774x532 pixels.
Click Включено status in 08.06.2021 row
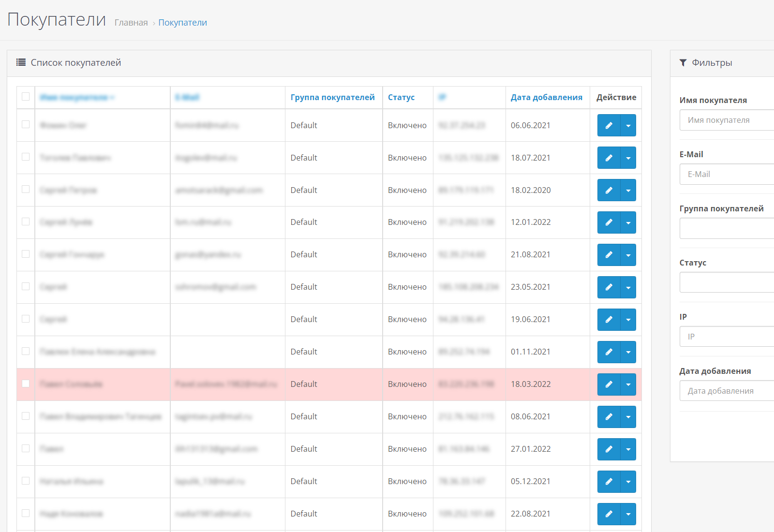point(407,416)
